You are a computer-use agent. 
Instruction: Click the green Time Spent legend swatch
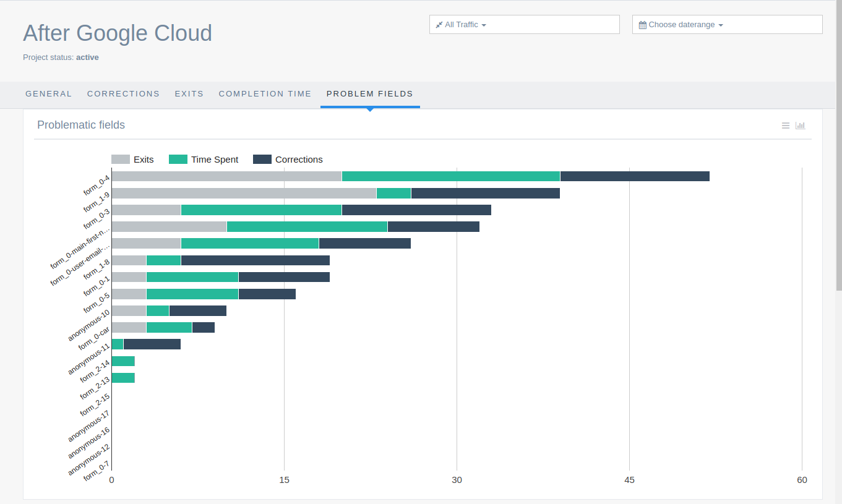(x=178, y=160)
